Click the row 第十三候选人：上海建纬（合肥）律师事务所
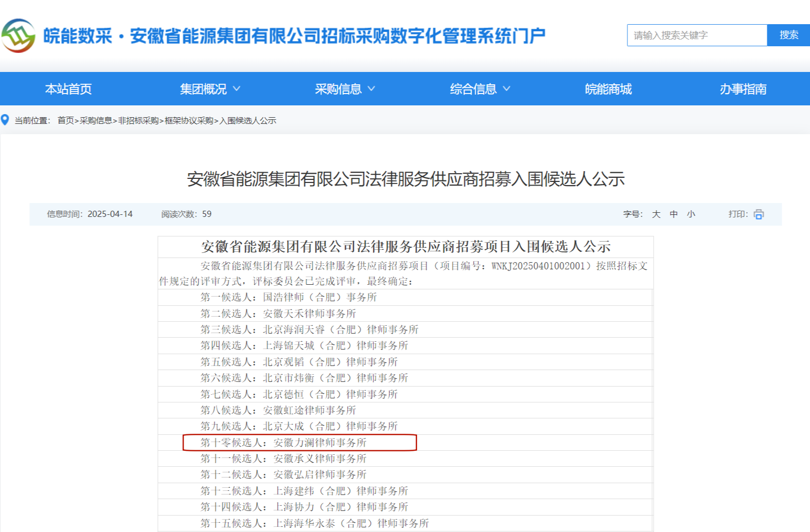Screen dimensions: 810x532 click(x=405, y=491)
